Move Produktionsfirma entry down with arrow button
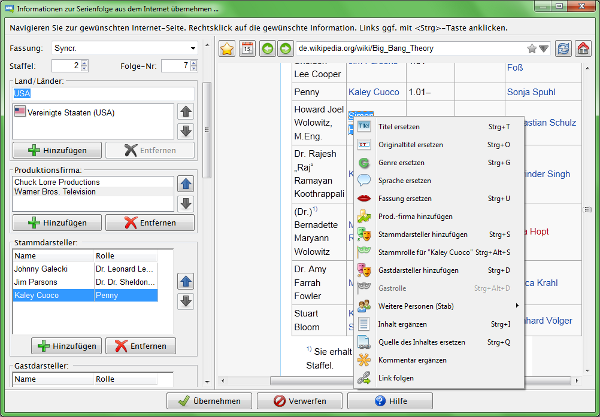 pos(185,203)
